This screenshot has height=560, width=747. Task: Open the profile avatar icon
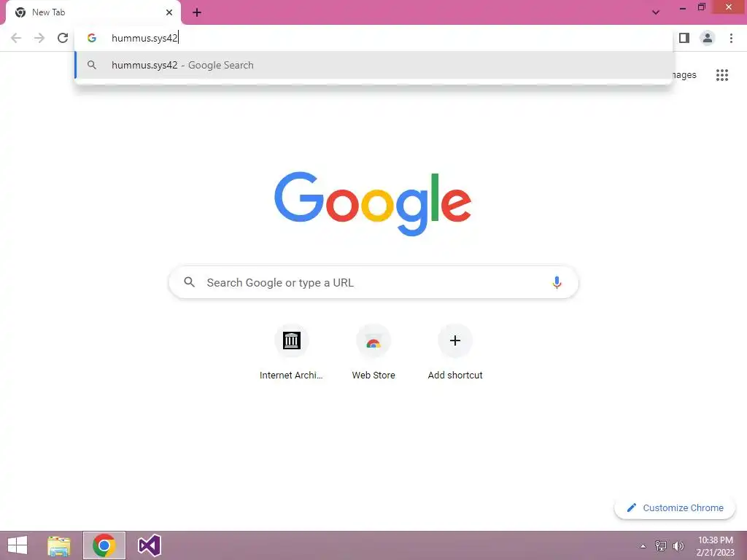708,38
